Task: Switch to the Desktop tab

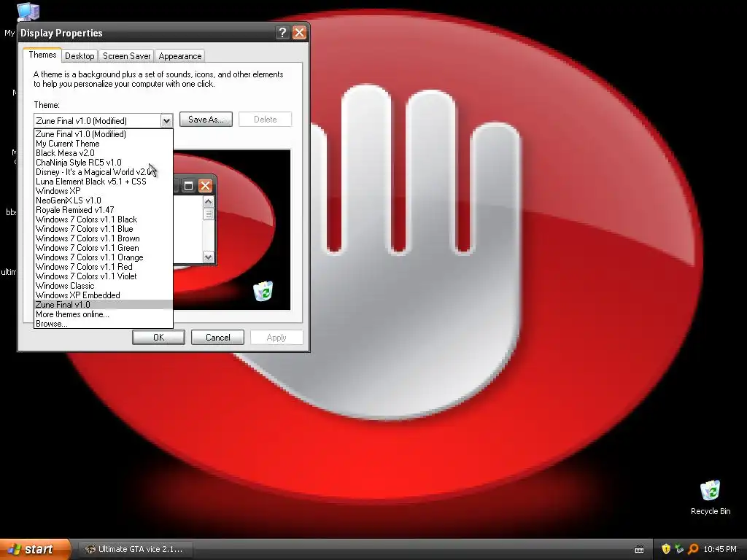Action: (80, 55)
